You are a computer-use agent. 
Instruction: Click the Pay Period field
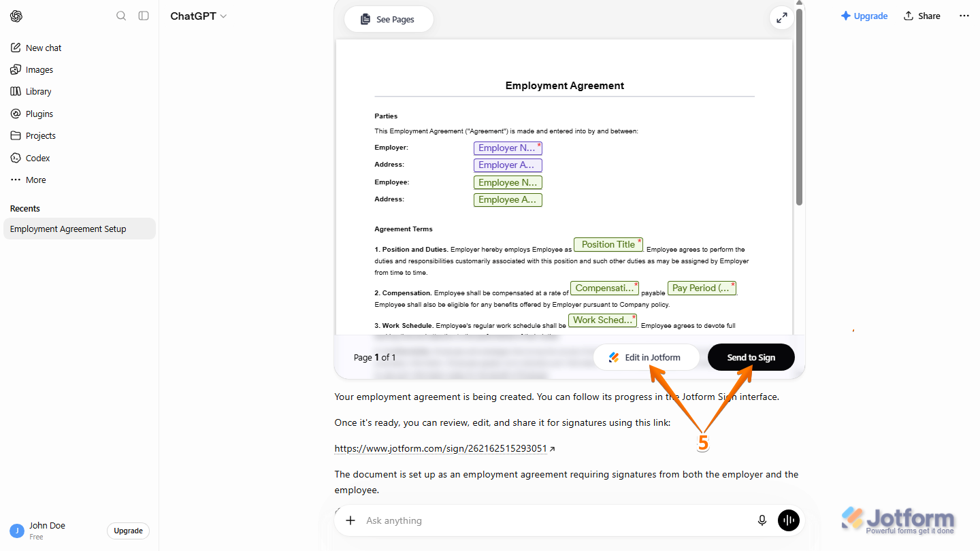click(x=702, y=288)
